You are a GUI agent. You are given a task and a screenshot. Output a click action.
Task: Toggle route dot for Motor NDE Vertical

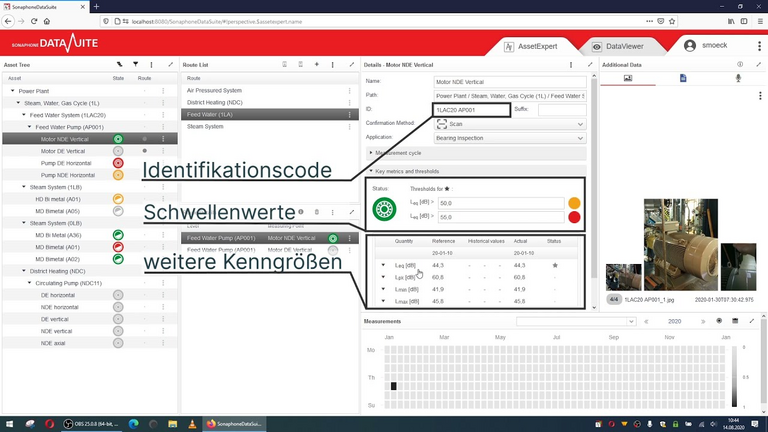point(144,139)
